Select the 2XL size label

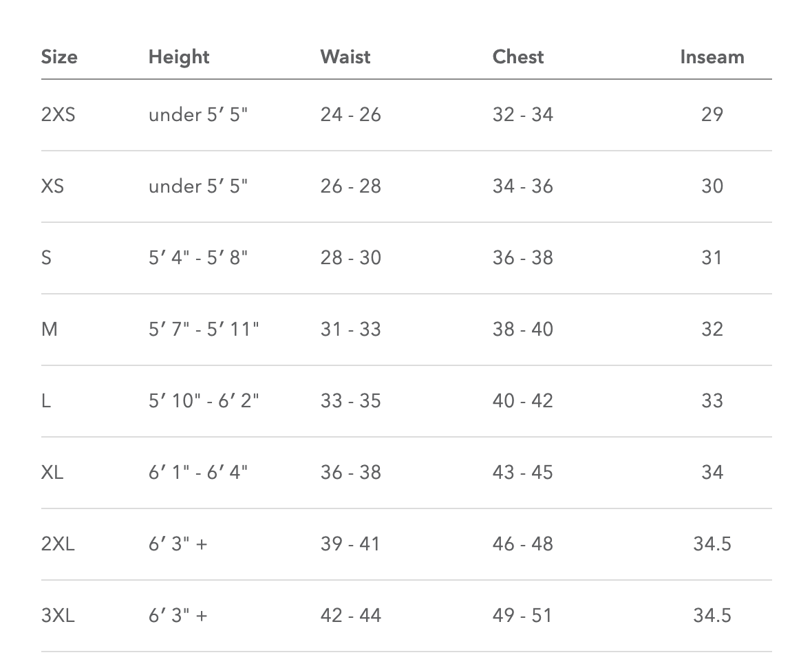click(58, 544)
